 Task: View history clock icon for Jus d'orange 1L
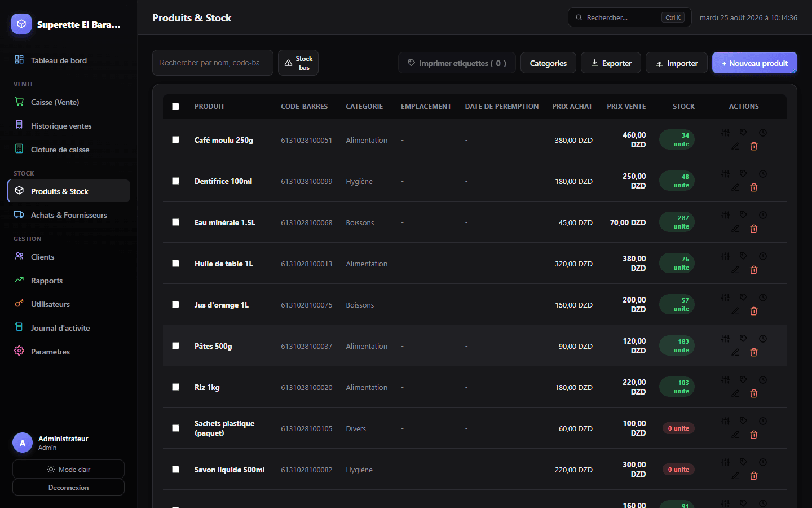coord(762,297)
